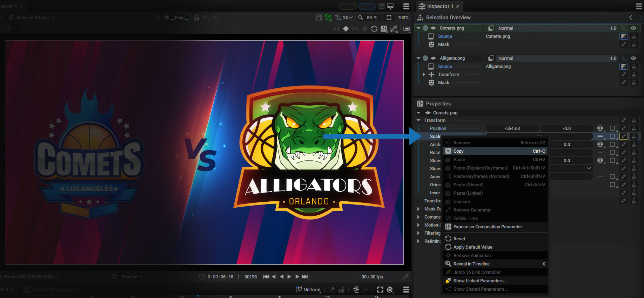Click the highlighted Scale link parameter icon
This screenshot has width=644, height=298.
624,136
